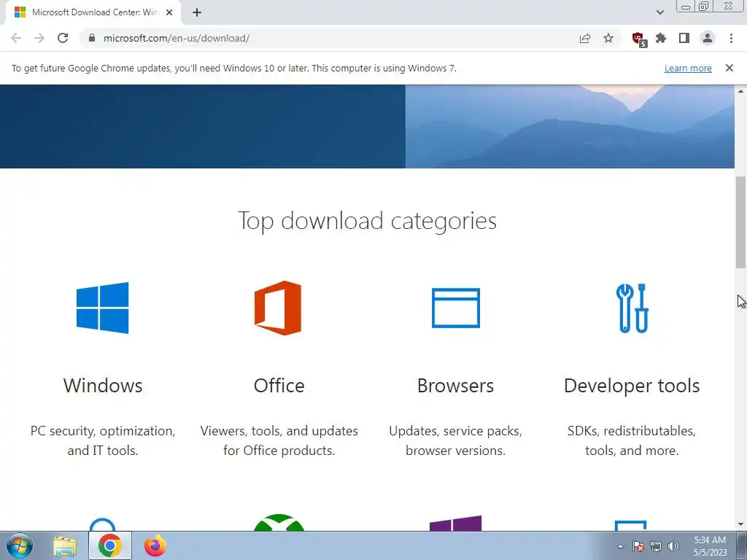Toggle the Chrome side panel icon
Viewport: 747px width, 560px height.
pos(684,38)
